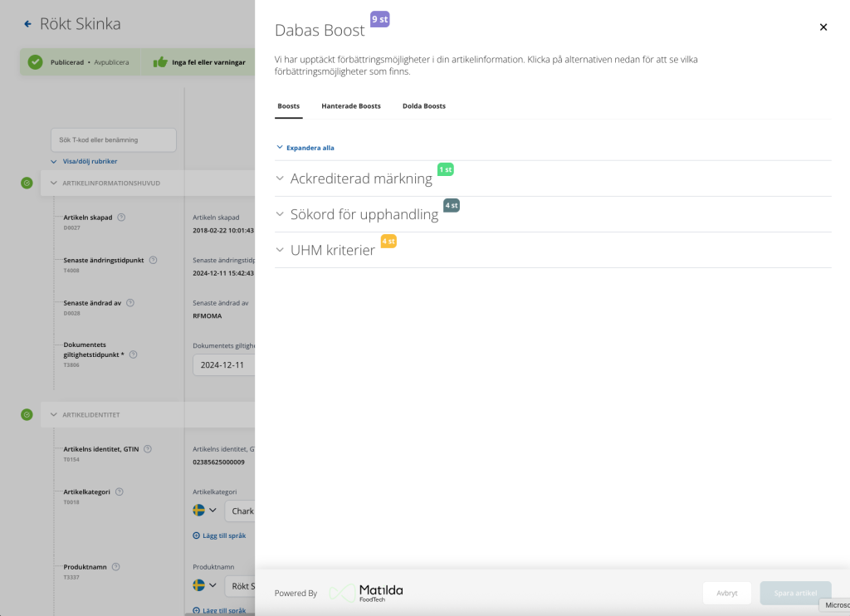Click the 1 st badge on Ackrediterad märkning
Screen dimensions: 850x616
coord(446,169)
